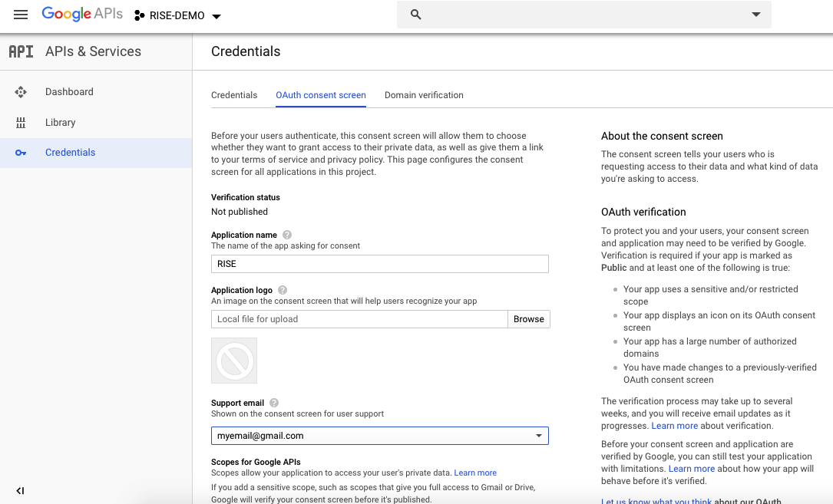Click into the top search field

click(583, 15)
